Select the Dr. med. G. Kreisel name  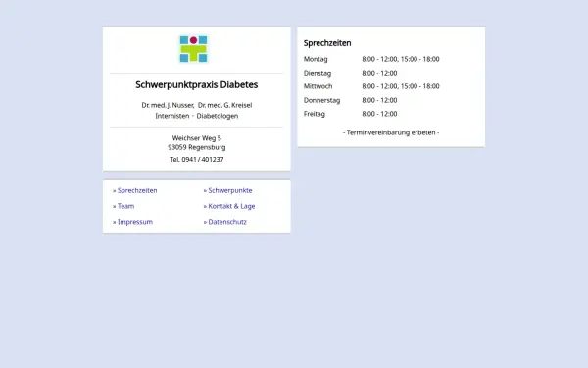225,105
